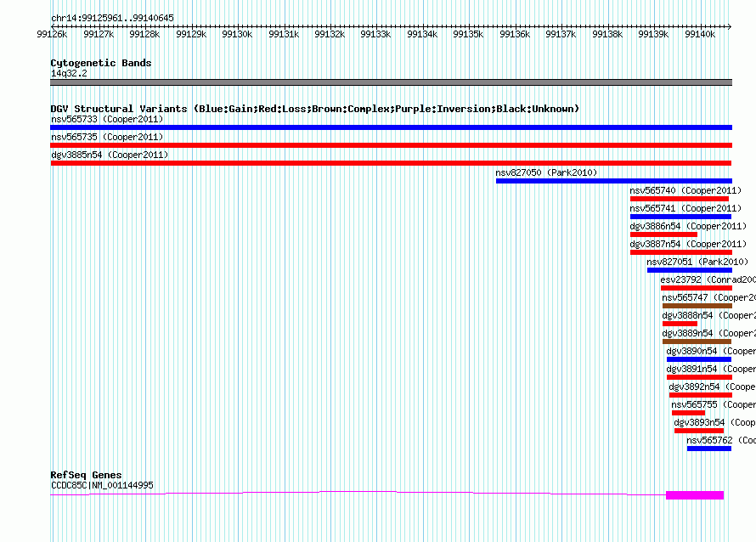
Task: Open the nsv565762 variant label
Action: pos(721,440)
